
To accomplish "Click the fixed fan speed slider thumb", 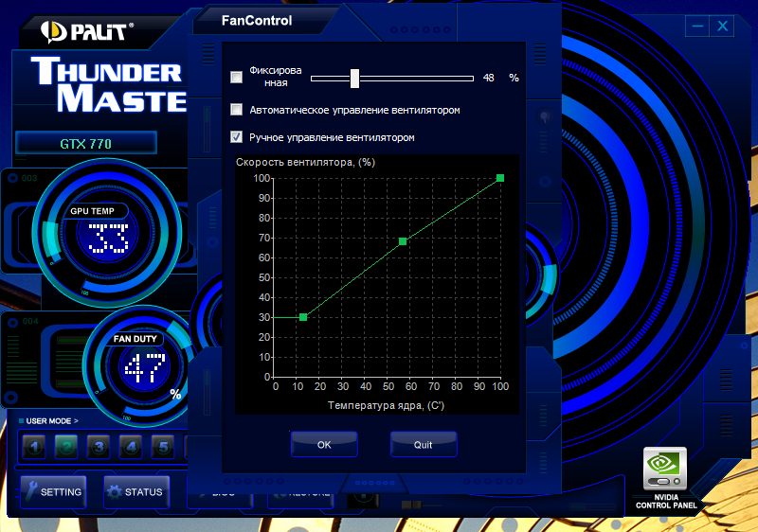I will point(354,79).
